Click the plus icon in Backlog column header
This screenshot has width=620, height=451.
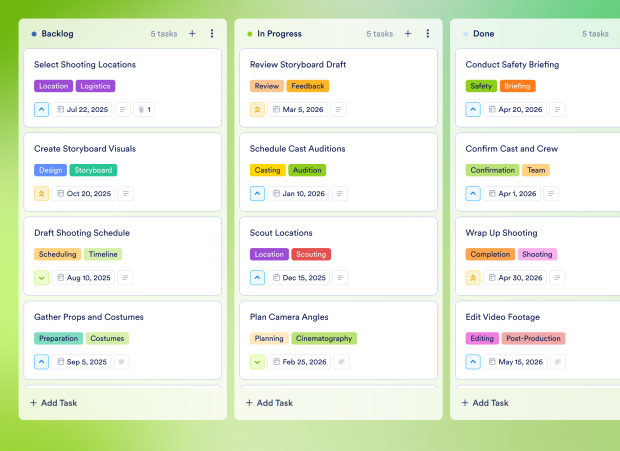pos(192,33)
